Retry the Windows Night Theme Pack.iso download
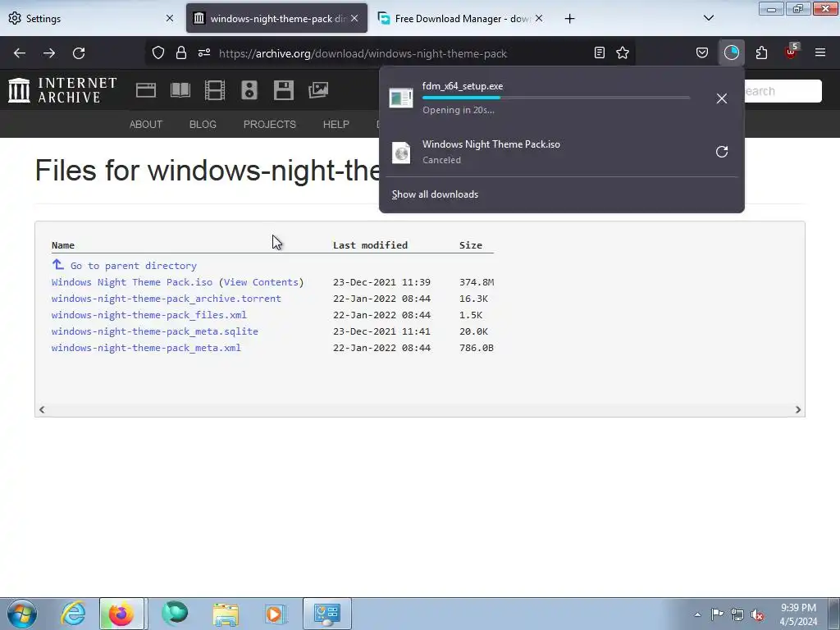This screenshot has width=840, height=630. (x=722, y=152)
